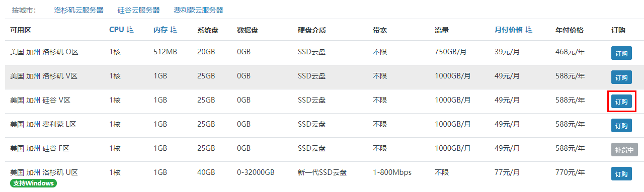Order the 洛杉矶 U区 40GB plan
This screenshot has height=192, width=644.
[621, 174]
